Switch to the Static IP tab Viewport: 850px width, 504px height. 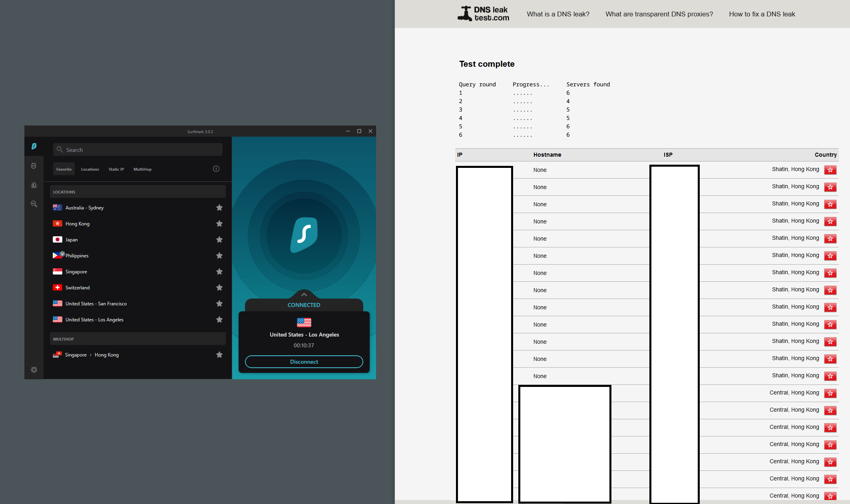(116, 169)
